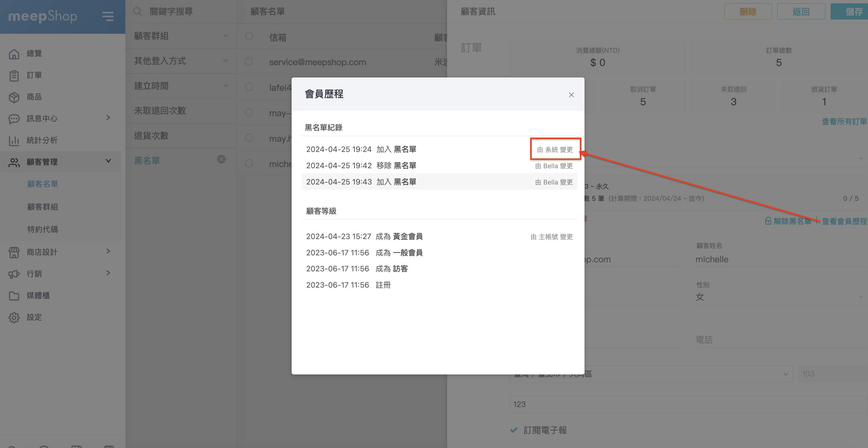Open the 特約代碼 submenu item
The width and height of the screenshot is (868, 448).
click(x=42, y=229)
